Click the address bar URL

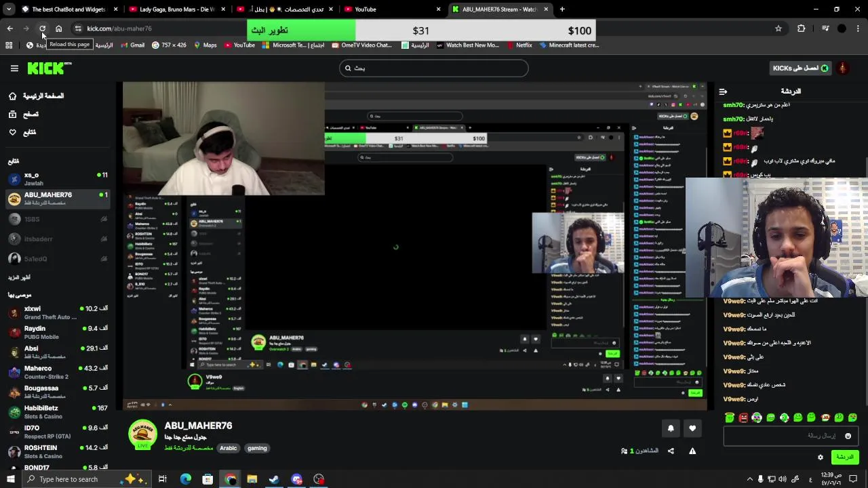point(119,28)
